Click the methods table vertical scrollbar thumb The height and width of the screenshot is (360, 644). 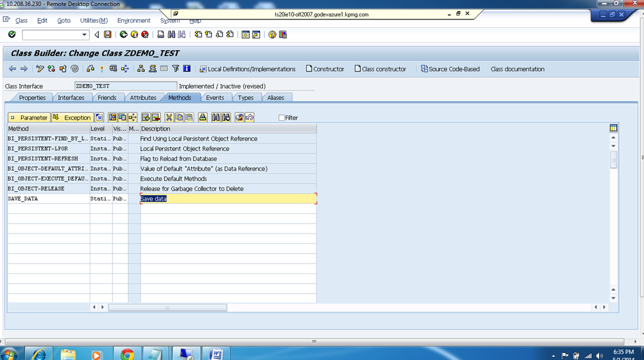pyautogui.click(x=614, y=160)
